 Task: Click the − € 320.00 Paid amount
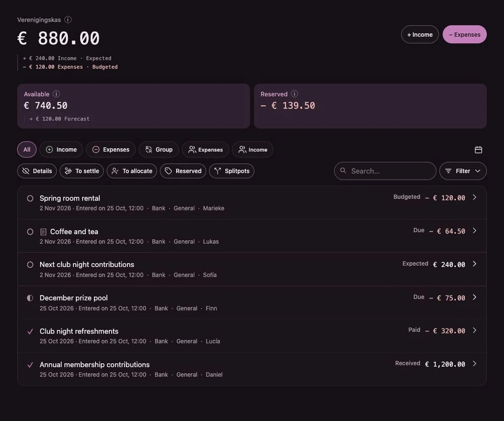click(x=445, y=331)
